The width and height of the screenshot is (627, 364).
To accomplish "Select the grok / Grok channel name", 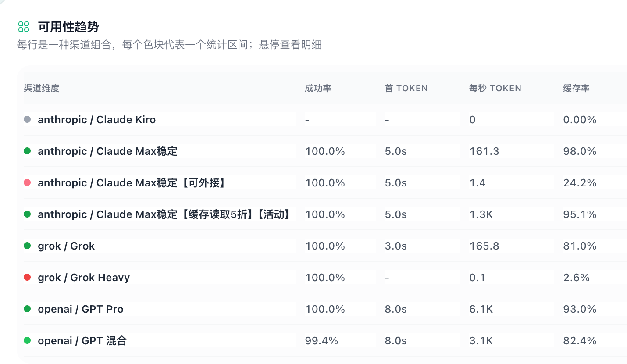I will pyautogui.click(x=66, y=246).
